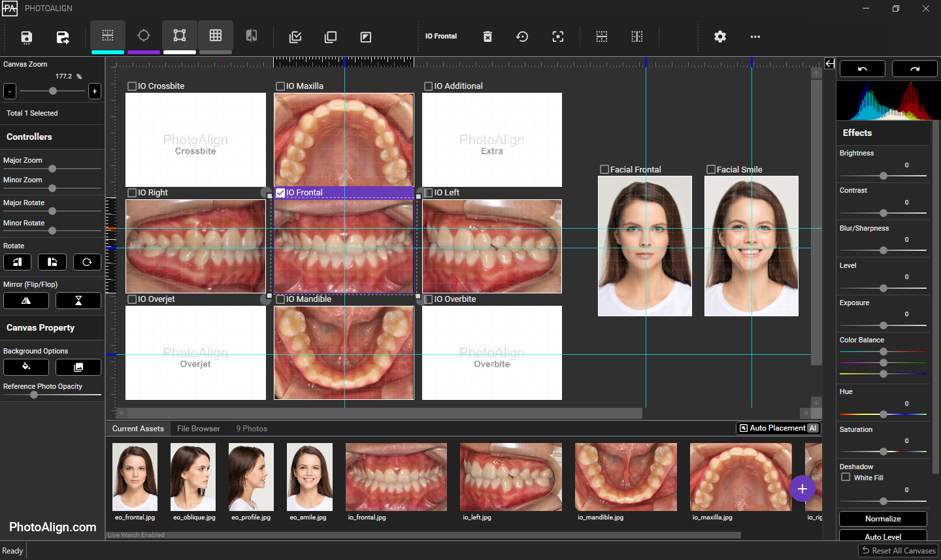Enable the grid overlay icon
Viewport: 941px width, 560px height.
[215, 37]
